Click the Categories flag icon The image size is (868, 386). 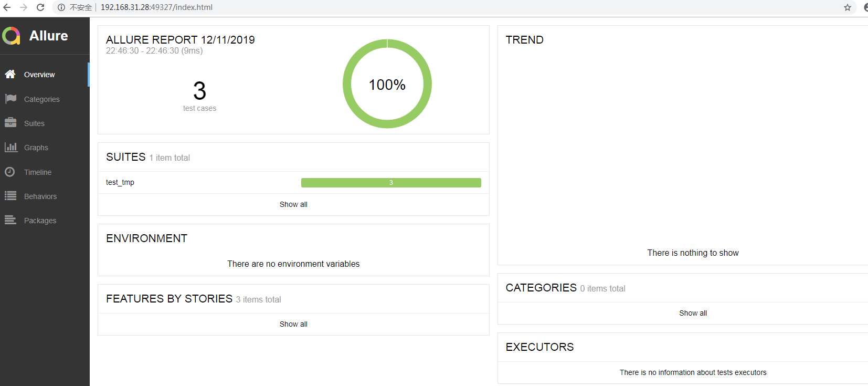tap(10, 99)
